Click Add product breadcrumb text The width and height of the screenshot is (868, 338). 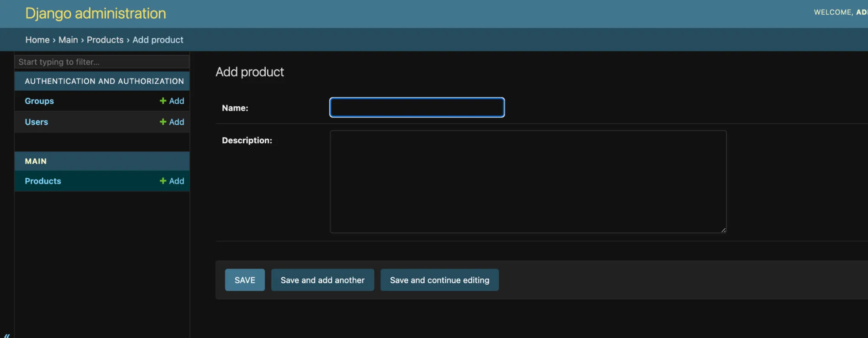(158, 40)
